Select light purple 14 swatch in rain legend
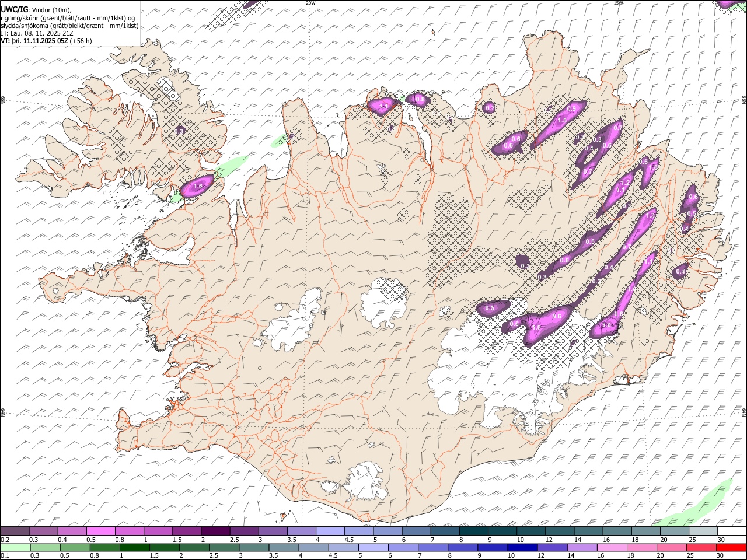The width and height of the screenshot is (747, 560). pyautogui.click(x=582, y=548)
